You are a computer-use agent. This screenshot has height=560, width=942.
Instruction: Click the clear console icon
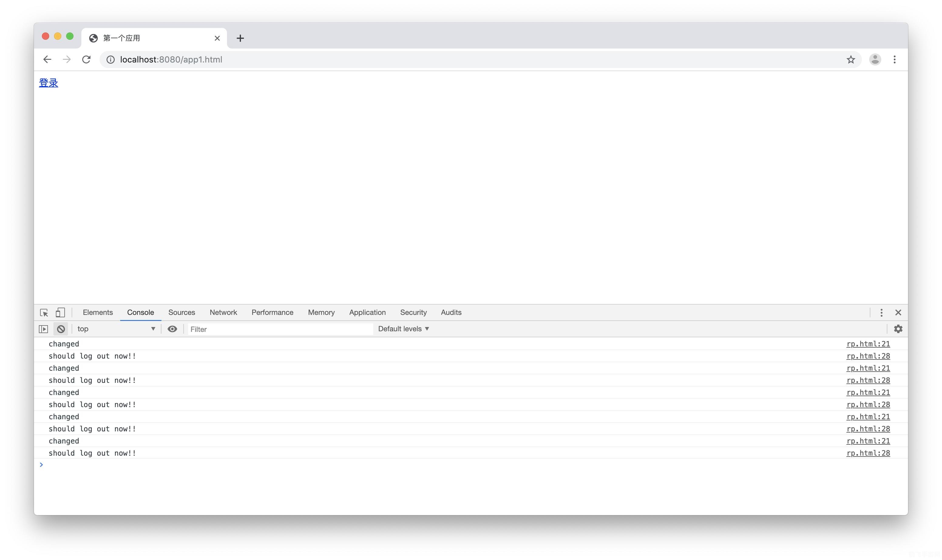click(x=61, y=329)
